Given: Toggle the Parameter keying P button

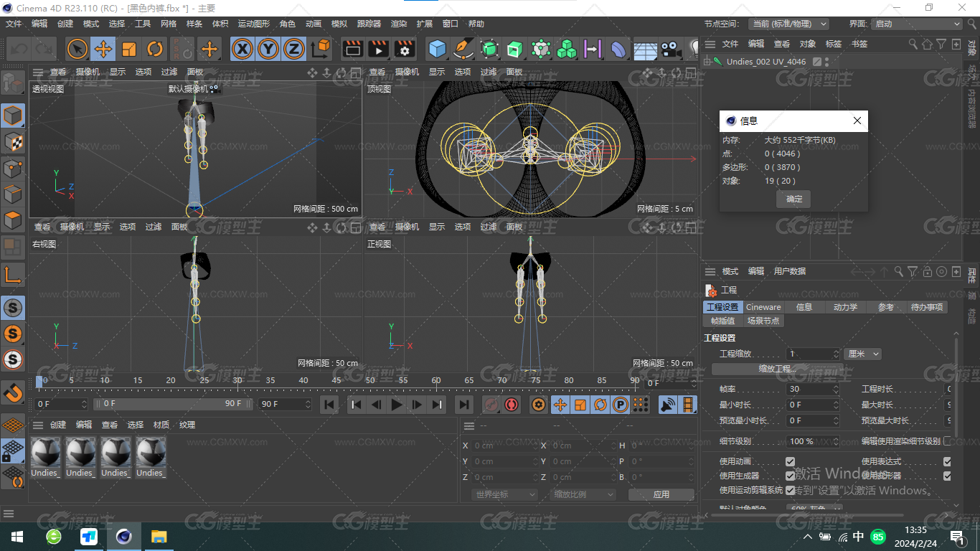Looking at the screenshot, I should pos(621,405).
